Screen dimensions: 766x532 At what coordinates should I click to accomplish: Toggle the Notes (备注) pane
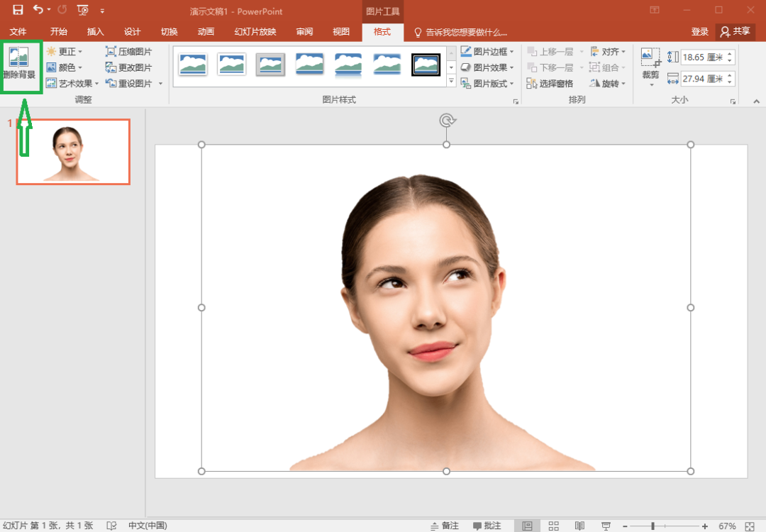click(444, 526)
